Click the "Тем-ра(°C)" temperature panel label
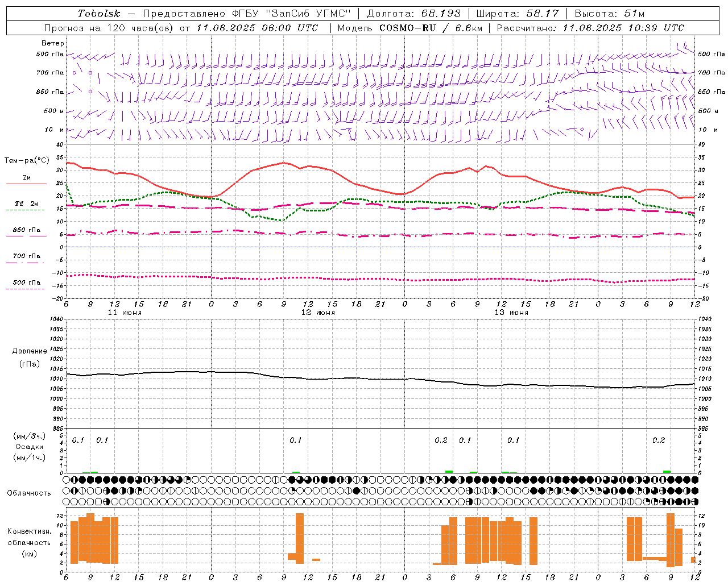The image size is (728, 582). [27, 161]
